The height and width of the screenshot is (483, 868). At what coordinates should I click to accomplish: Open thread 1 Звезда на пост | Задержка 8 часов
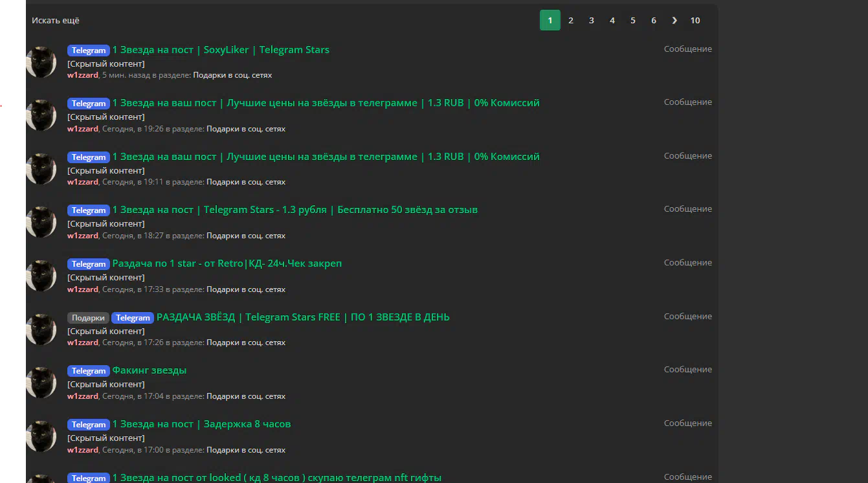click(x=202, y=424)
